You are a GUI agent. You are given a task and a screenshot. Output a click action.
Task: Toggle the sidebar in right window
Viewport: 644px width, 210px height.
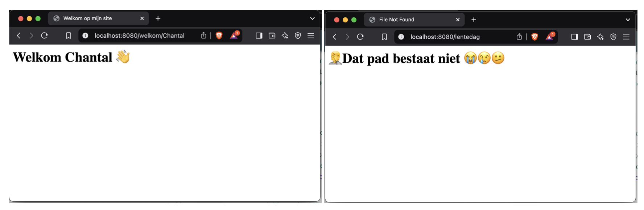(x=574, y=37)
